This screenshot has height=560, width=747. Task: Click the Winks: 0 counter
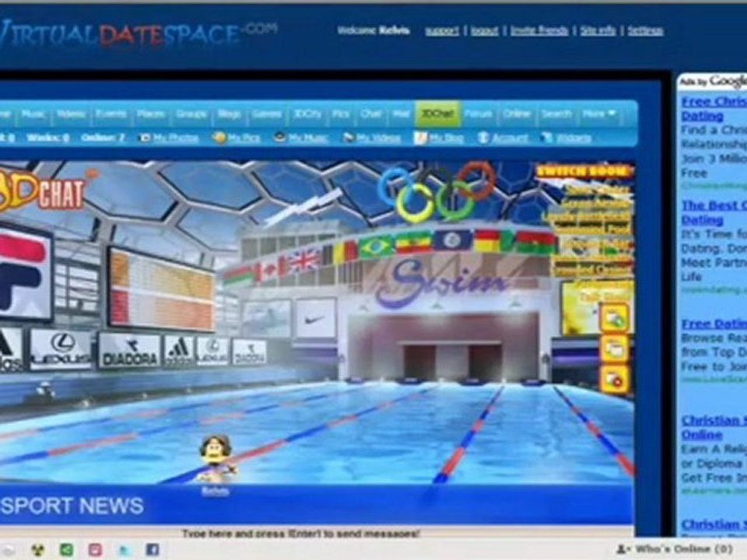coord(48,138)
